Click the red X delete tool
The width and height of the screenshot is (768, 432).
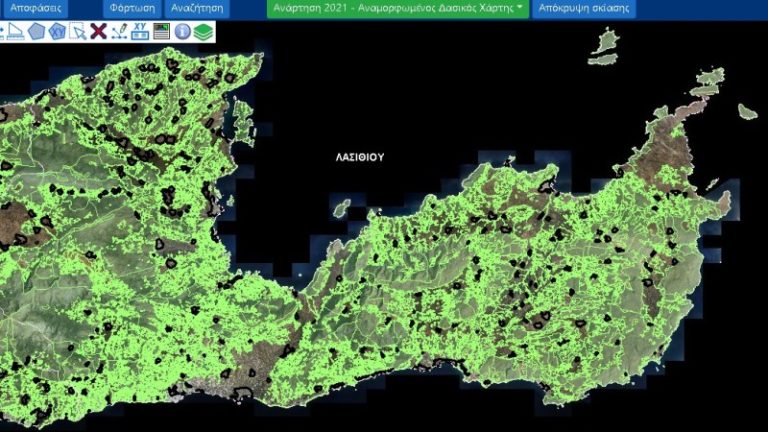[x=98, y=32]
